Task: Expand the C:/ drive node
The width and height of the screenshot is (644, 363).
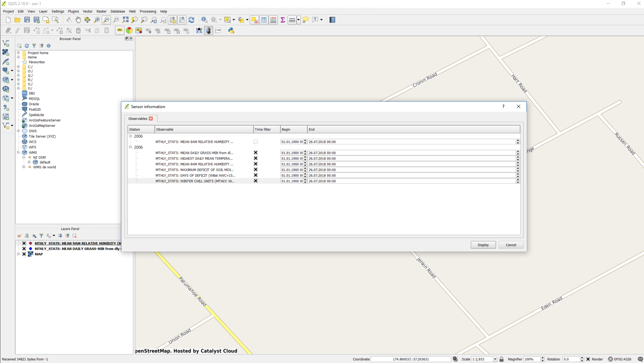Action: click(x=19, y=67)
